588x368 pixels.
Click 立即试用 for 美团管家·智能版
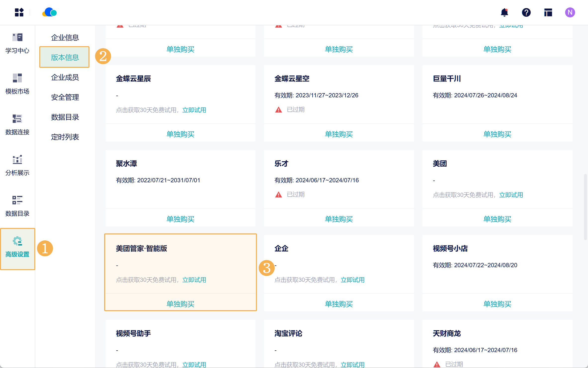(194, 280)
